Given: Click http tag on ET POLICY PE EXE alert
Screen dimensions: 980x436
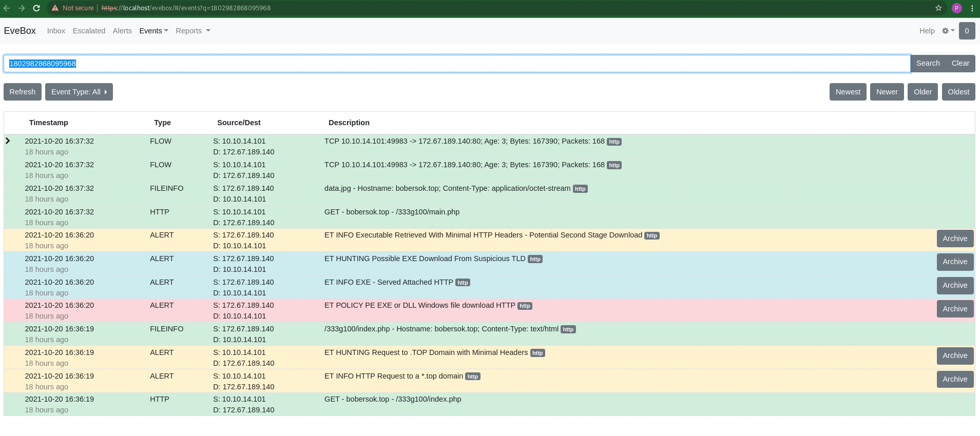Looking at the screenshot, I should pyautogui.click(x=525, y=306).
